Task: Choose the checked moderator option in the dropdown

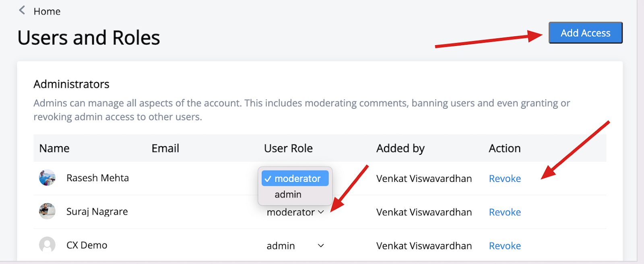Action: (x=295, y=179)
